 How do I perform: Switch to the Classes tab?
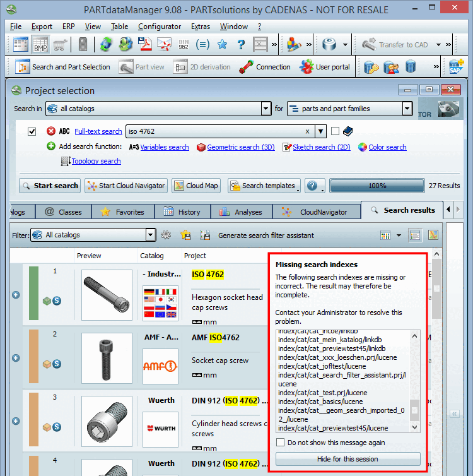tap(63, 212)
